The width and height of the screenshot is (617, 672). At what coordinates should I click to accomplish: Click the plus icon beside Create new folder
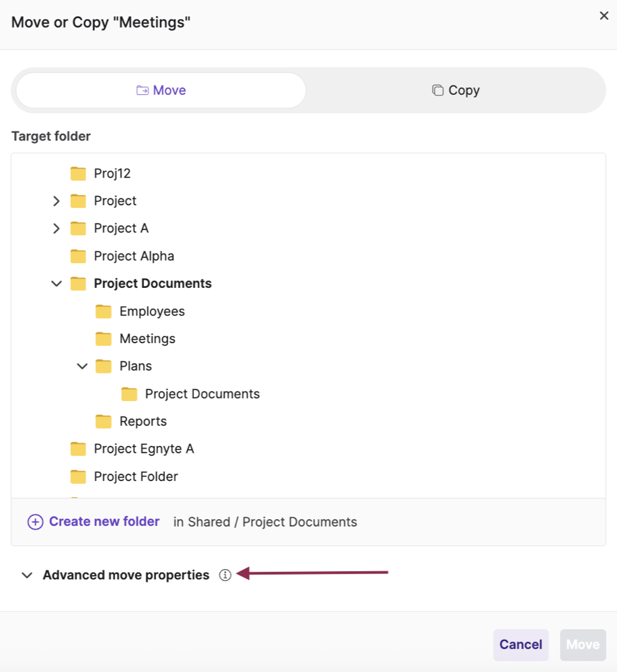(35, 521)
